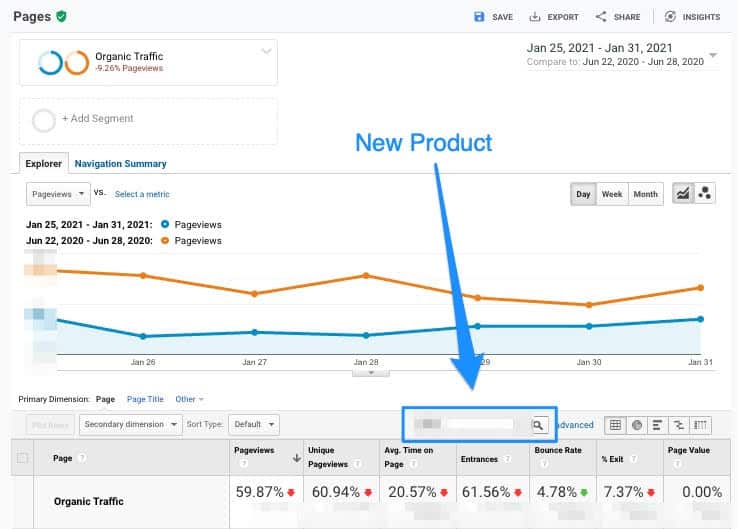Open the advanced filter link
This screenshot has width=738, height=529.
[575, 425]
